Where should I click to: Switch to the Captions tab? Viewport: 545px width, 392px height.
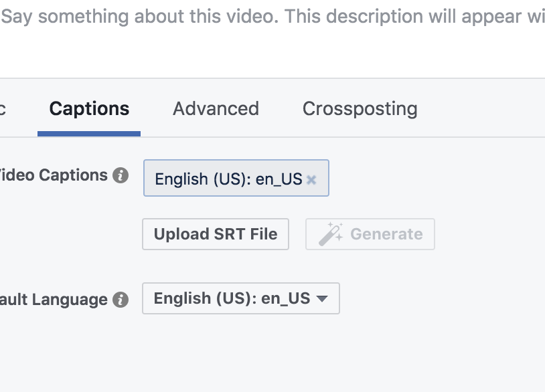89,108
